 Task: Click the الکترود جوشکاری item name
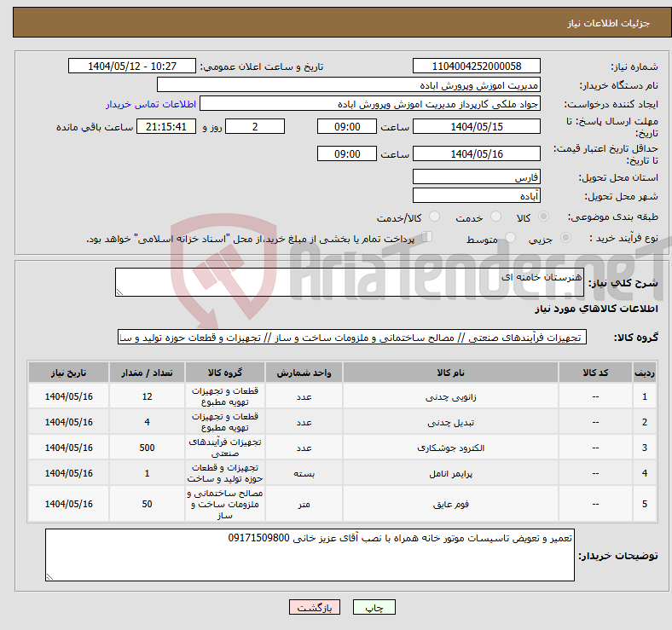pyautogui.click(x=450, y=448)
